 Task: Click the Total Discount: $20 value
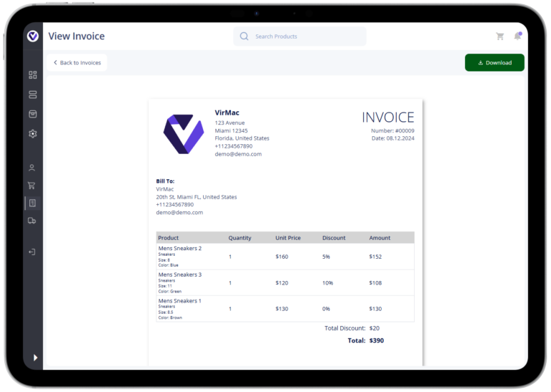pyautogui.click(x=375, y=328)
